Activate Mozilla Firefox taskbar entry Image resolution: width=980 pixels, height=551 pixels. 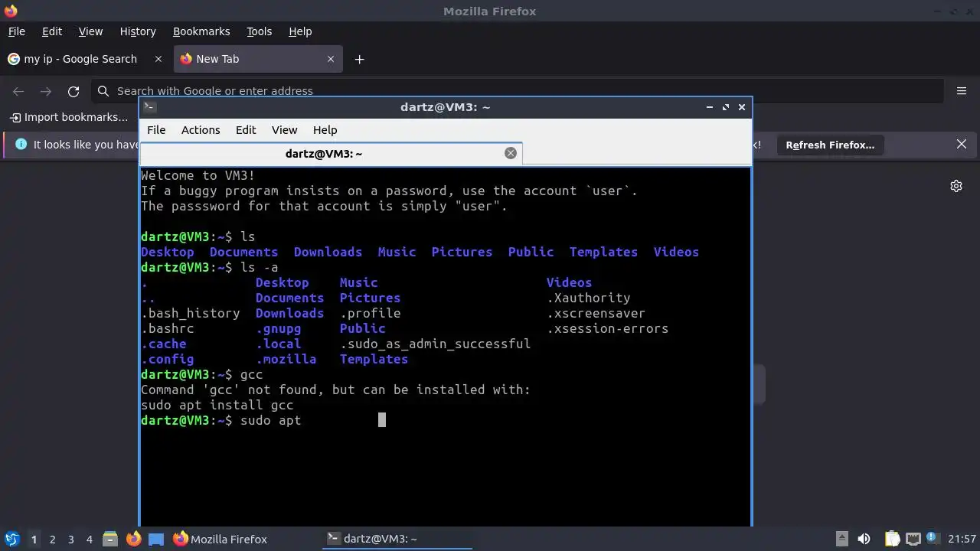coord(245,539)
